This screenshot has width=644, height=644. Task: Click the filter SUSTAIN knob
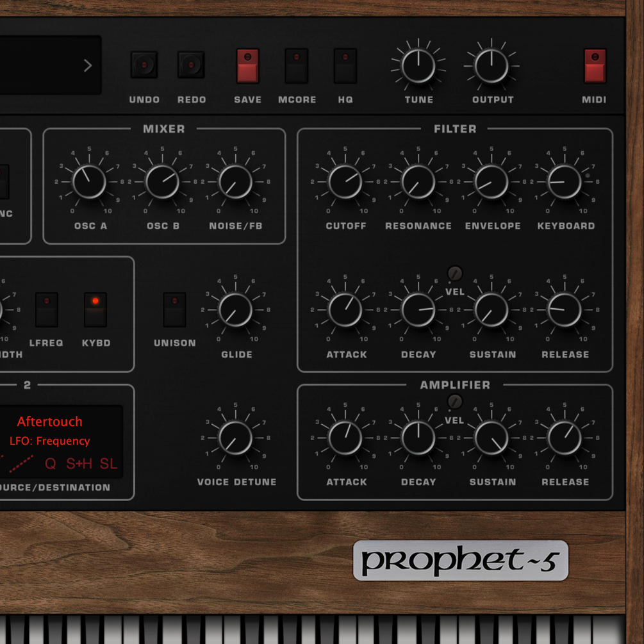pyautogui.click(x=491, y=310)
